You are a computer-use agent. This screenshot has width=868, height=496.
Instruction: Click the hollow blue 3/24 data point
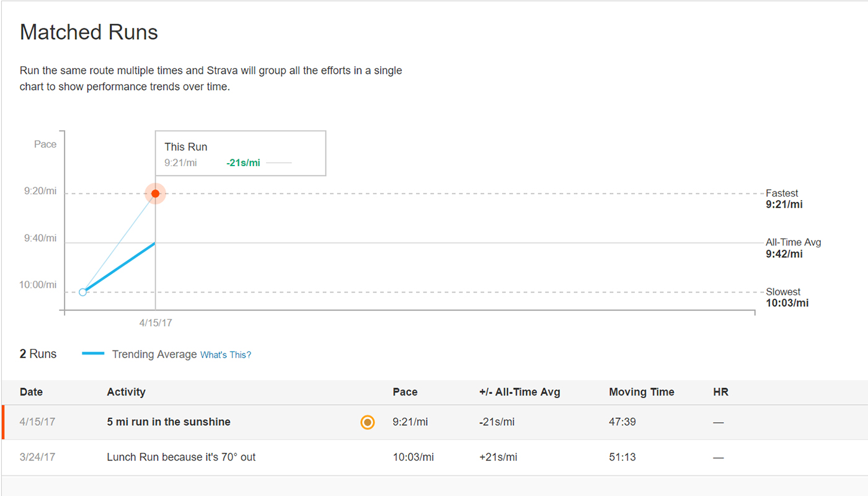(x=83, y=292)
